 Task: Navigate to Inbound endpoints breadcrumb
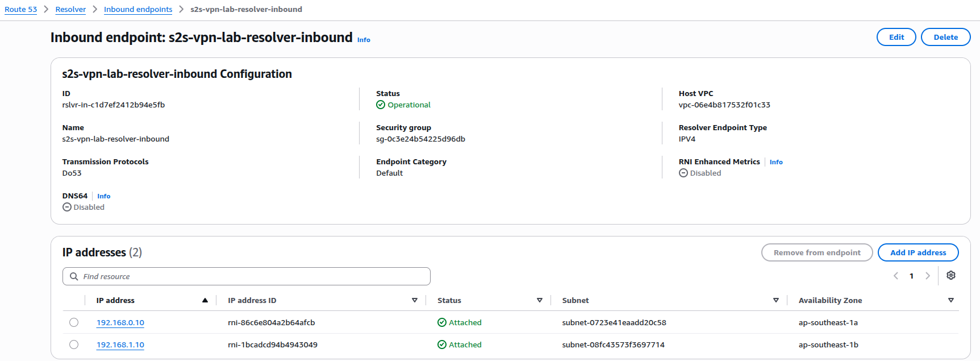point(138,9)
